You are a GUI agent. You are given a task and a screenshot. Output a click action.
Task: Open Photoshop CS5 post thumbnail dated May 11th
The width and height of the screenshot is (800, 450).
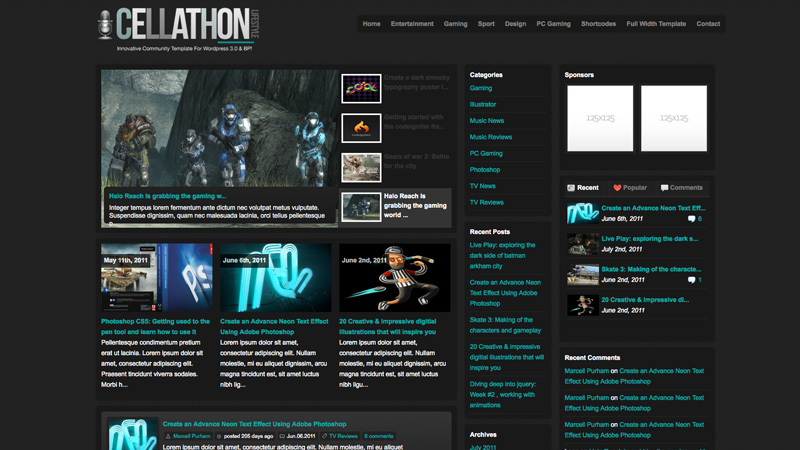click(157, 278)
